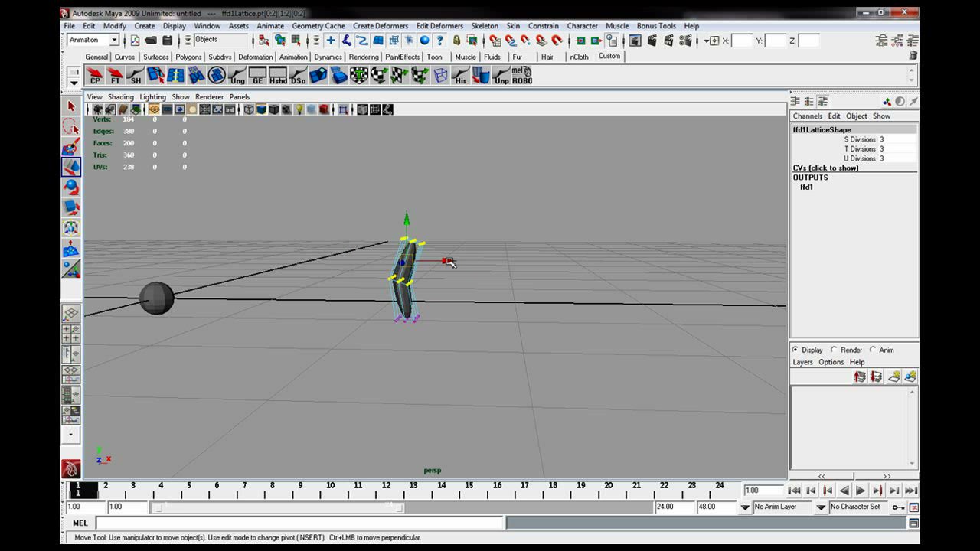This screenshot has width=980, height=551.
Task: Click the layer editor vertical scrollbar
Action: point(912,427)
